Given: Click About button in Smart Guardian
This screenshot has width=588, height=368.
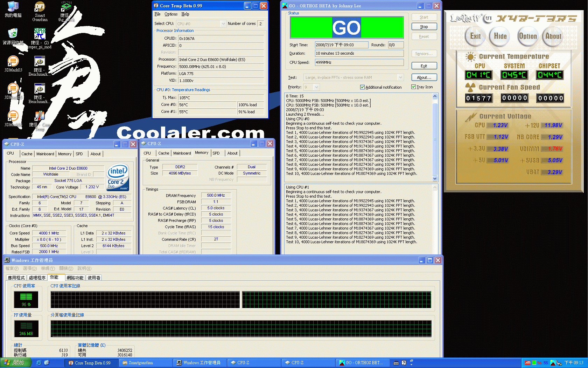Looking at the screenshot, I should (x=553, y=36).
